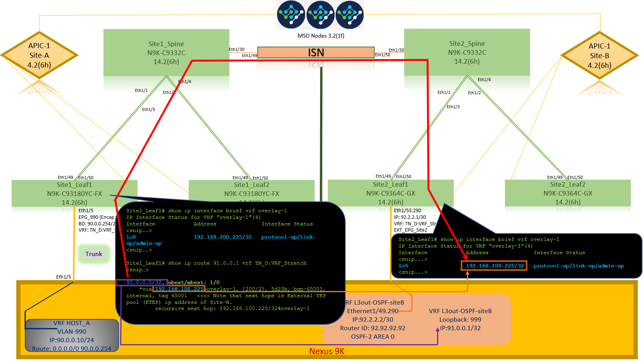Click the Eth1/1 label under Site1_Spine
The width and height of the screenshot is (644, 362).
(x=141, y=90)
